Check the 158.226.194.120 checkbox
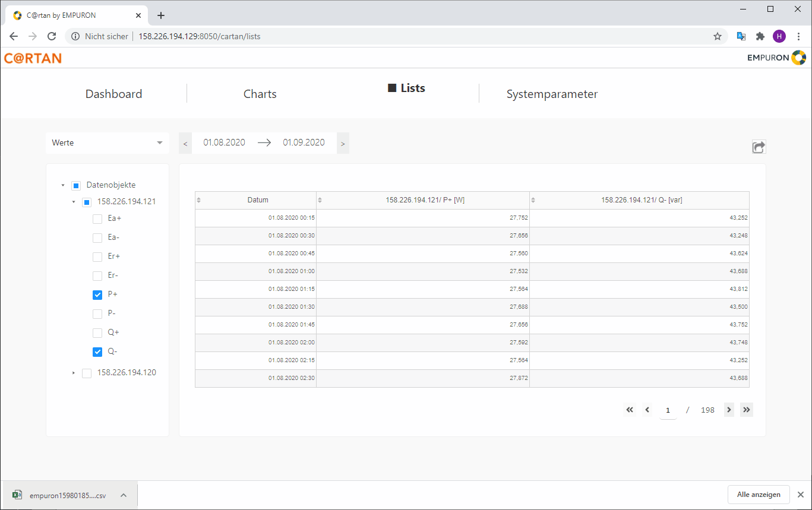The image size is (812, 510). (87, 373)
